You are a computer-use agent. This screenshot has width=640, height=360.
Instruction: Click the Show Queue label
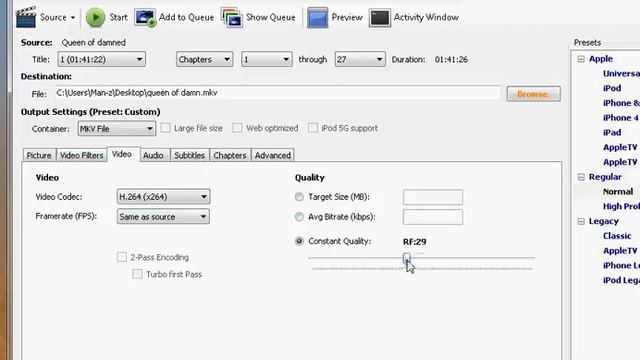[271, 18]
